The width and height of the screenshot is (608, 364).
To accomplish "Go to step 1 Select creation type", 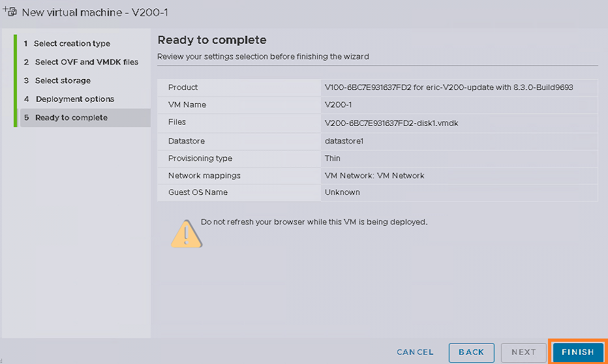I will (x=67, y=44).
